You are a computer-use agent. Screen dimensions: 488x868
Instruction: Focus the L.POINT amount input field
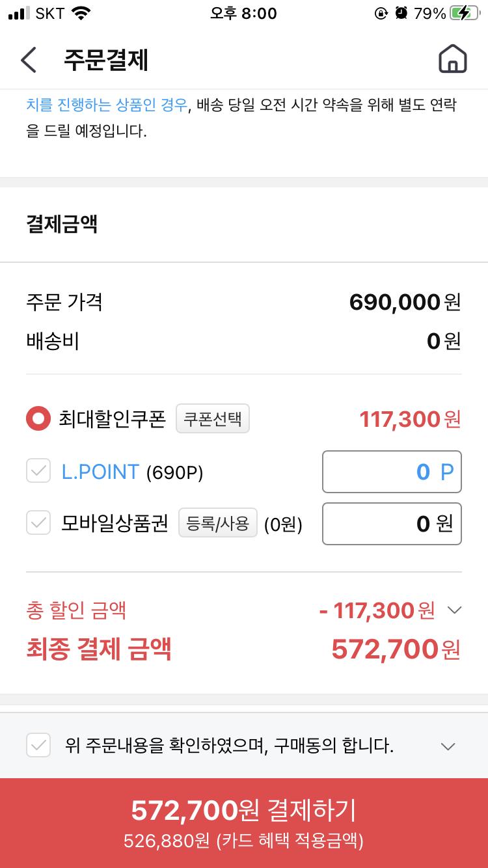(392, 472)
